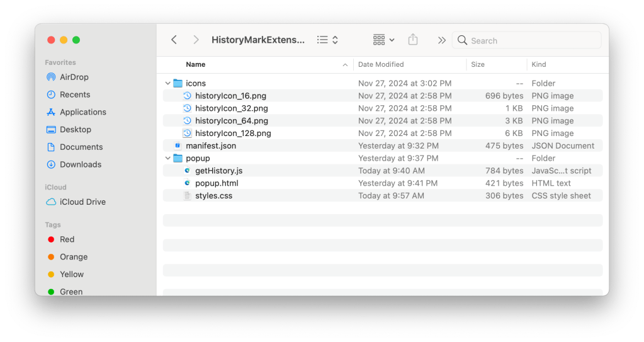Click the manifest.json document icon
Viewport: 644px width, 342px height.
pyautogui.click(x=178, y=145)
